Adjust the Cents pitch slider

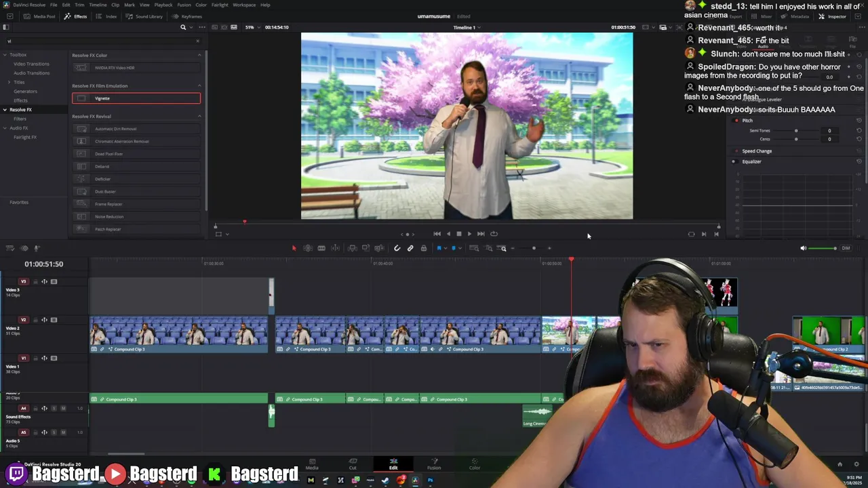tap(796, 139)
